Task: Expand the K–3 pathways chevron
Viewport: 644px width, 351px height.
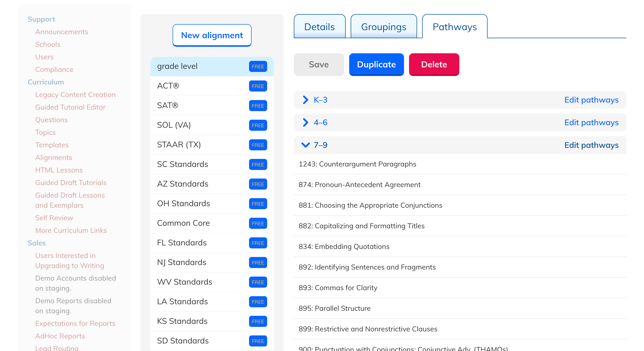Action: [305, 100]
